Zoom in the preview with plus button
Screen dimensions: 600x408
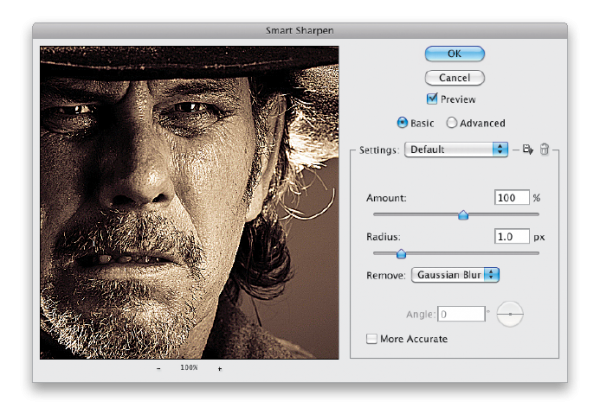[219, 368]
